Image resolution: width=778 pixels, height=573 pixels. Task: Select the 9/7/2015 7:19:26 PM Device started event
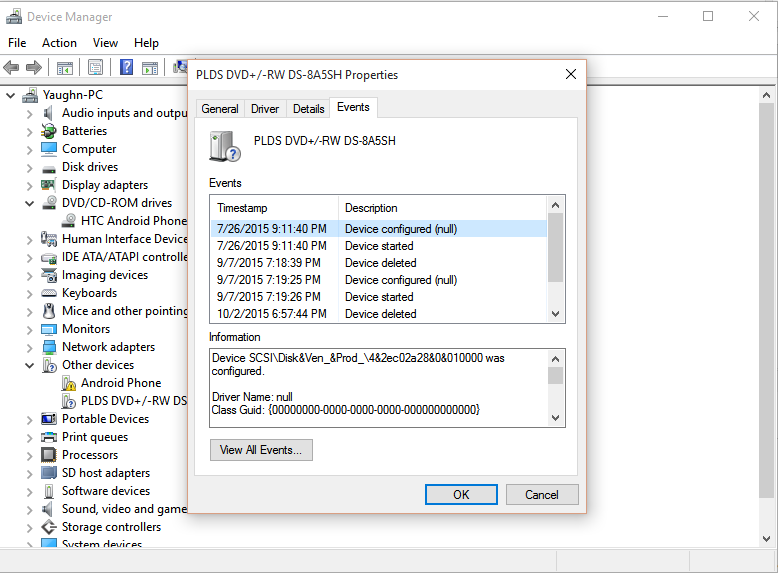tap(379, 297)
